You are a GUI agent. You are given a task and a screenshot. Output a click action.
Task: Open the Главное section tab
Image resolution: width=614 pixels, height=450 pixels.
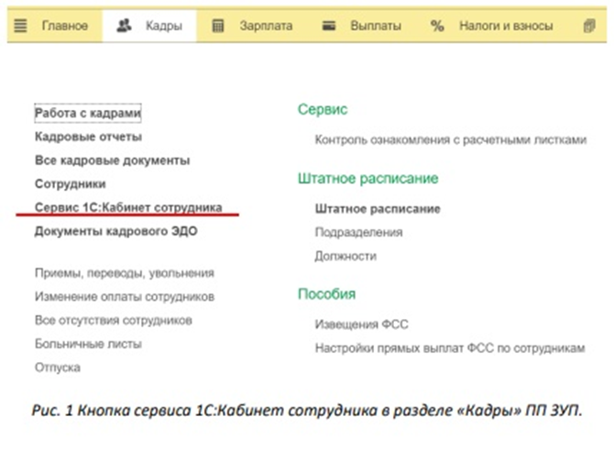[x=65, y=24]
